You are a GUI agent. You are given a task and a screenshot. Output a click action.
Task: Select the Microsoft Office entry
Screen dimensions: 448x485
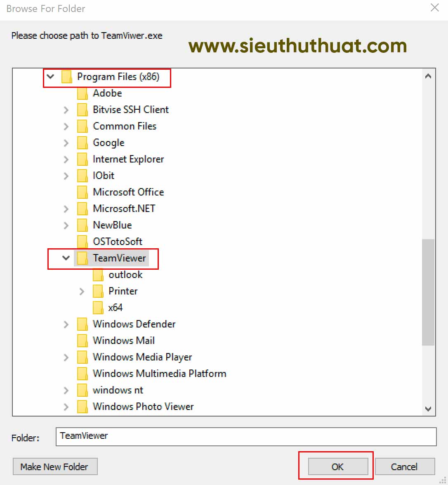[128, 192]
